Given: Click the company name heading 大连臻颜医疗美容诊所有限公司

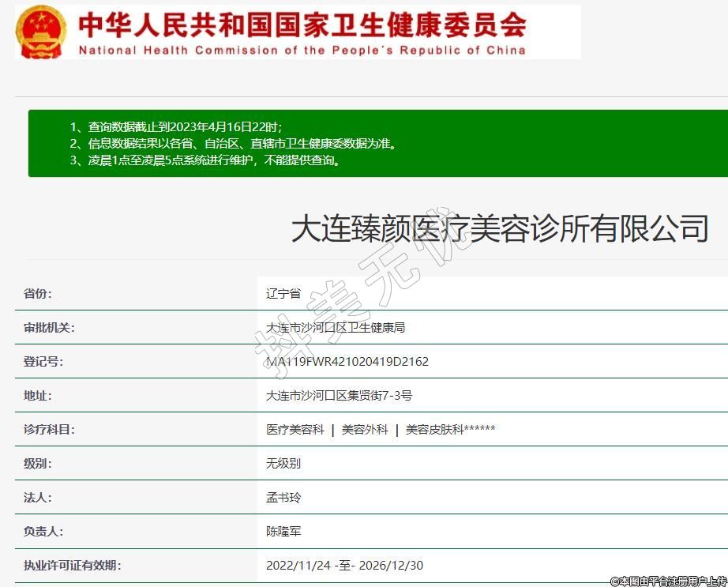Looking at the screenshot, I should 499,228.
